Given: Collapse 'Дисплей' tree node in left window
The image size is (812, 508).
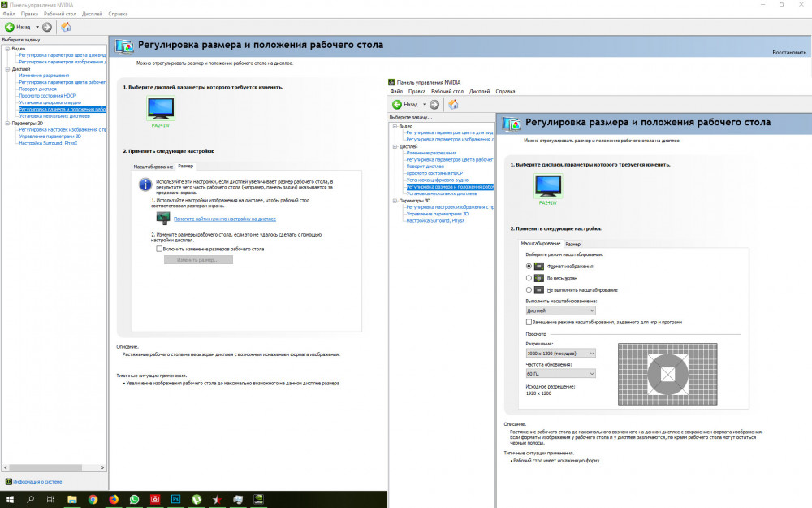Looking at the screenshot, I should [7, 68].
